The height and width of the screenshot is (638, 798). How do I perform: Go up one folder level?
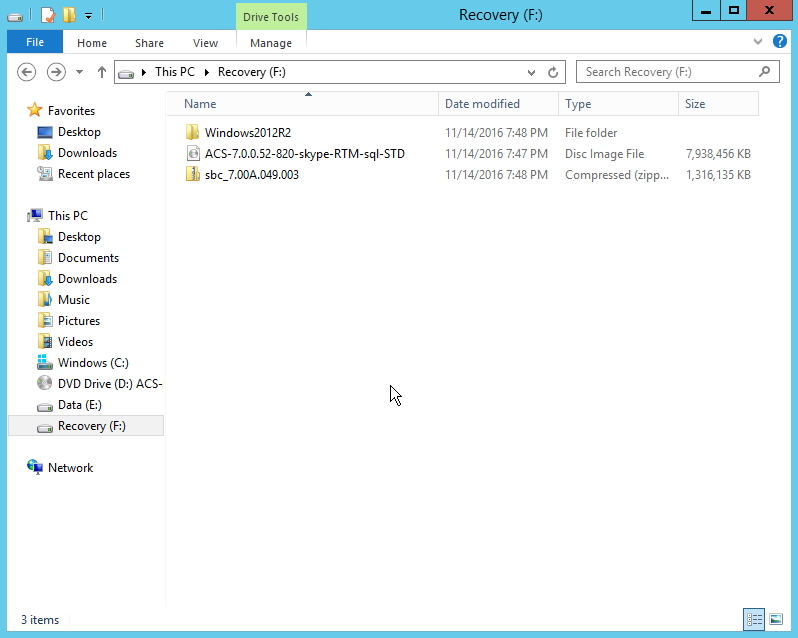click(102, 72)
